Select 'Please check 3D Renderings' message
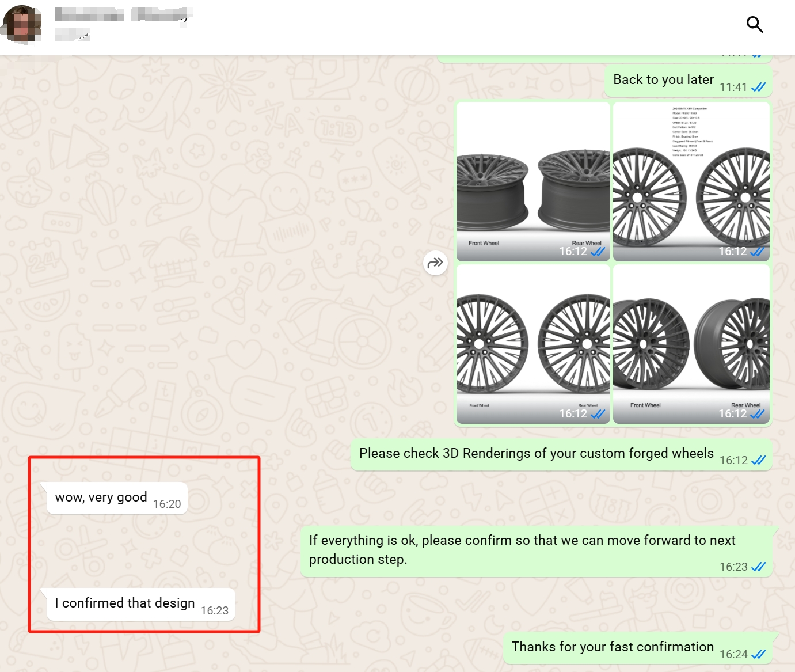795x672 pixels. click(561, 454)
